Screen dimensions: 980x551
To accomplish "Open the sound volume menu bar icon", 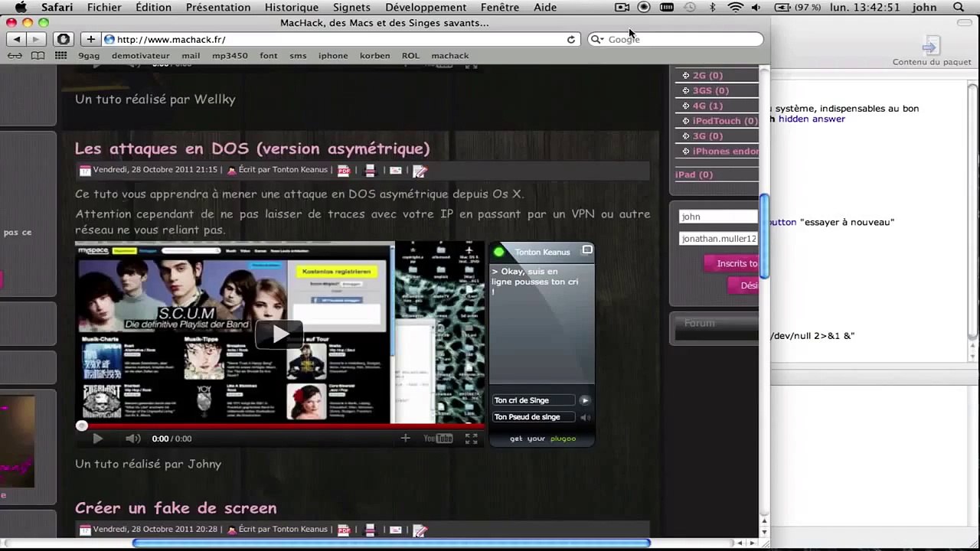I will pos(756,8).
